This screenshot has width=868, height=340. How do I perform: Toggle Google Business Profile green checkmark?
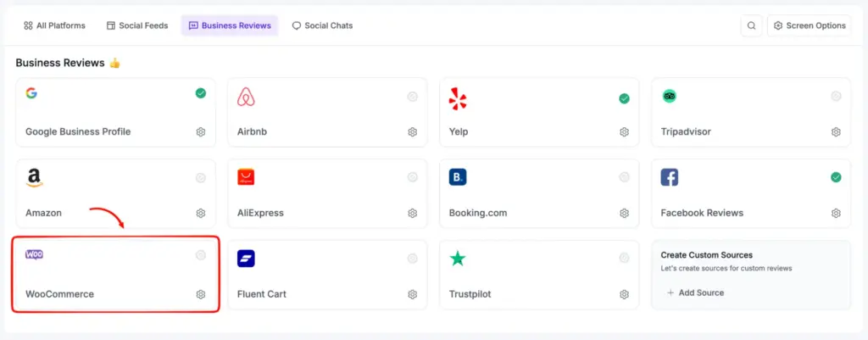point(201,93)
